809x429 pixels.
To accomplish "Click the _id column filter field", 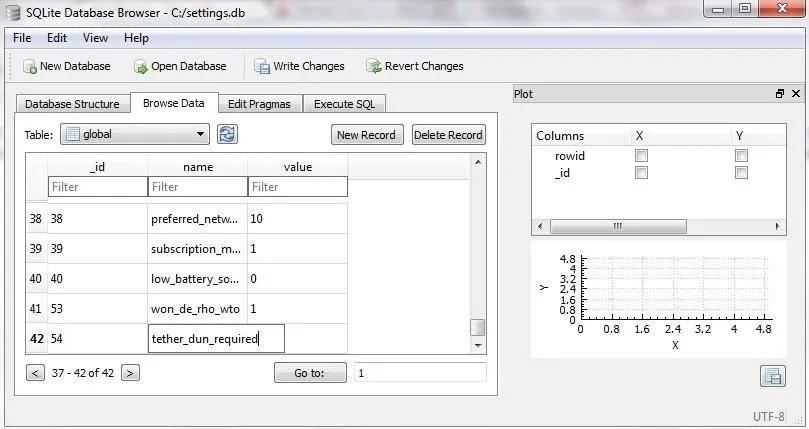I will [98, 186].
